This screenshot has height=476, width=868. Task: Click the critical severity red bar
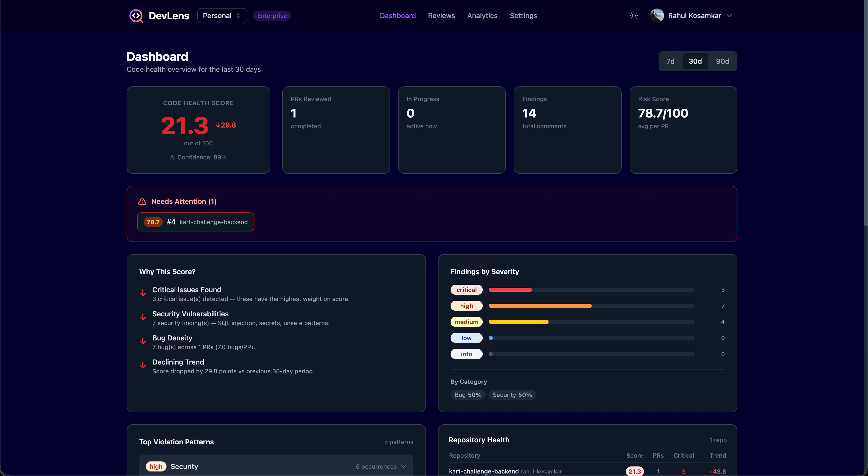pyautogui.click(x=510, y=290)
